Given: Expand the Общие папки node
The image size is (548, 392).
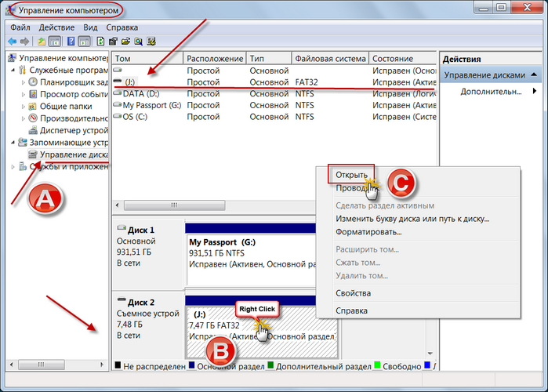Looking at the screenshot, I should 24,107.
